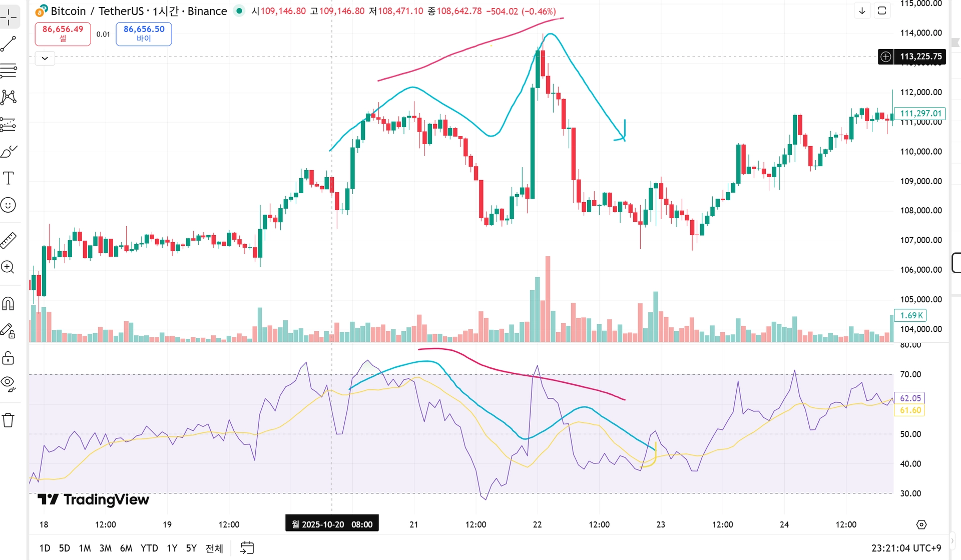Image resolution: width=961 pixels, height=560 pixels.
Task: Select the ruler measure tool
Action: pyautogui.click(x=9, y=241)
